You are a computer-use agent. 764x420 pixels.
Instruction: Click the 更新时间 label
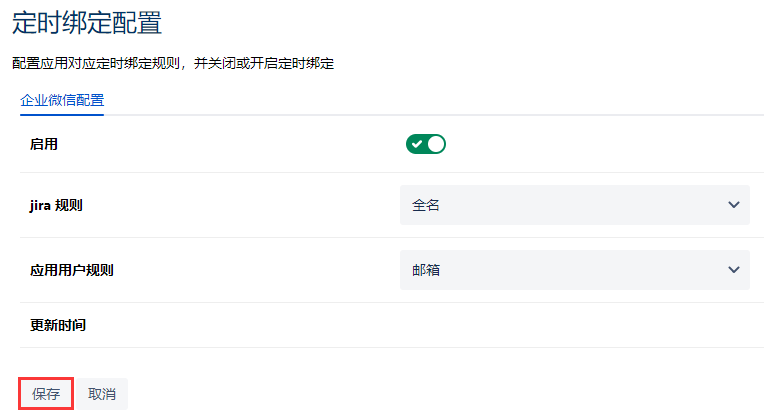point(58,325)
